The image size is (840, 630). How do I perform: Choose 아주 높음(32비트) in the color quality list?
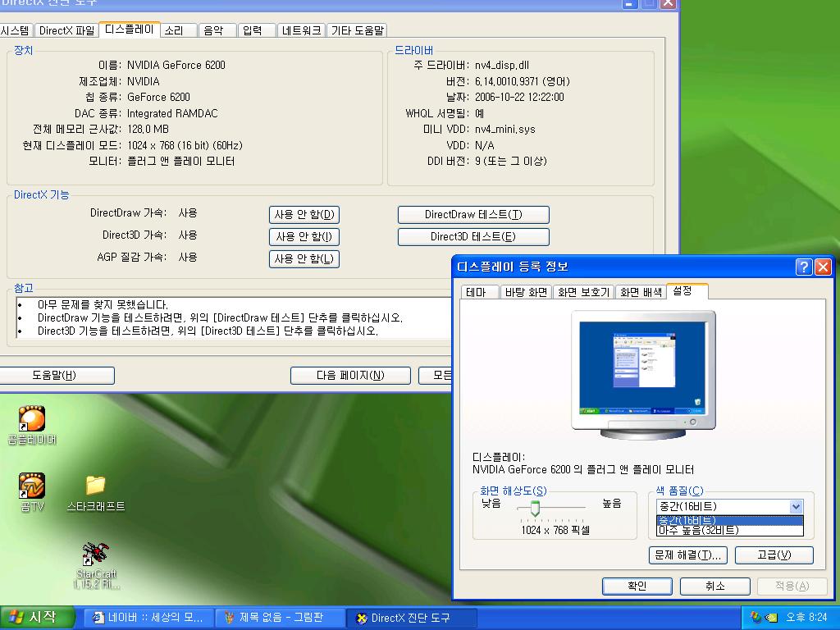coord(729,531)
